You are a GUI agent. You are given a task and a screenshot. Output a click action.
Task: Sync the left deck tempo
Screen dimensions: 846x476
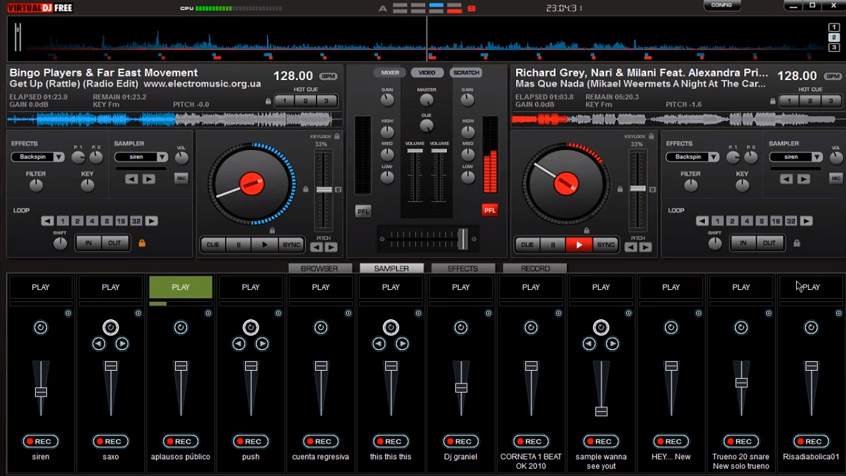click(x=291, y=244)
